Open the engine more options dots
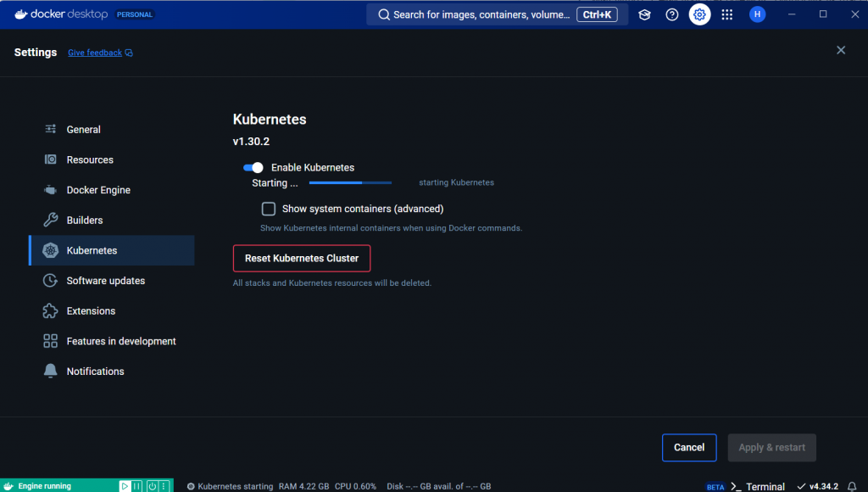Image resolution: width=868 pixels, height=492 pixels. point(164,486)
